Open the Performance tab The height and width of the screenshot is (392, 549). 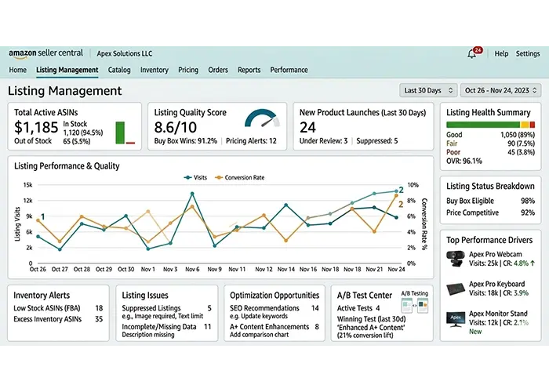click(x=289, y=70)
